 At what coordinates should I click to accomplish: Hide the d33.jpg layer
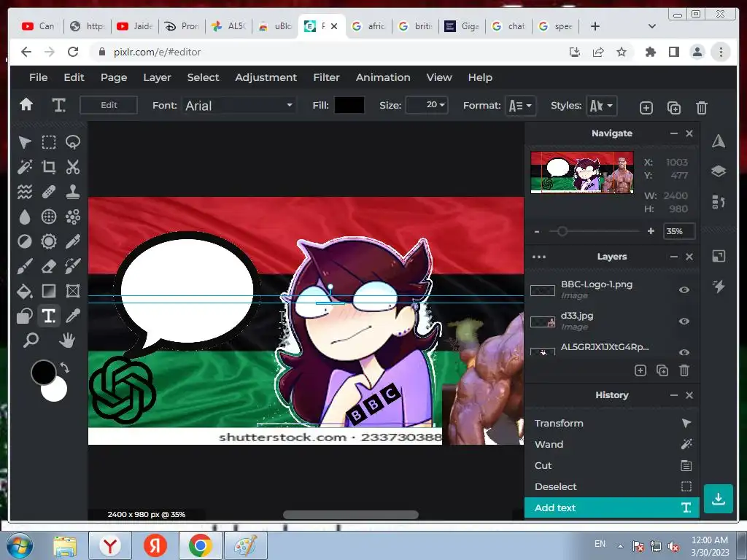point(684,321)
